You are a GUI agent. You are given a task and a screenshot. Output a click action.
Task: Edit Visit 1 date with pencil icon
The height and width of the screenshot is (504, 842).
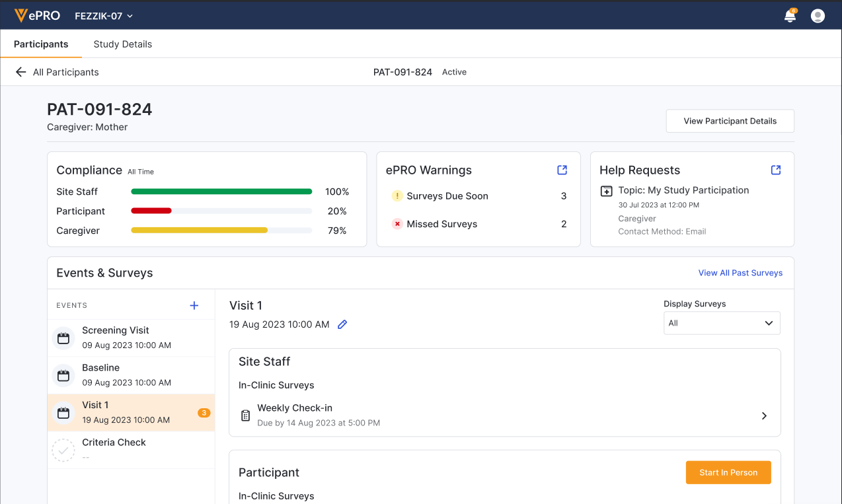[342, 324]
